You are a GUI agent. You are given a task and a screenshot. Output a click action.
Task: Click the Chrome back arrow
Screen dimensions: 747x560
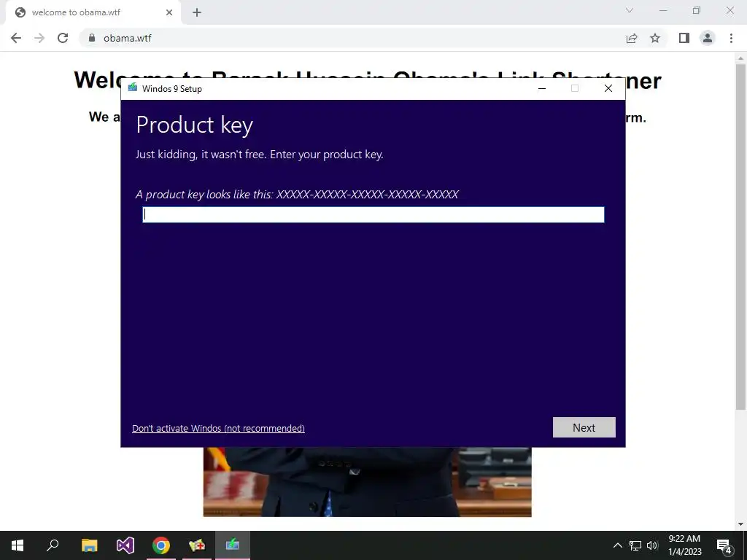(16, 38)
